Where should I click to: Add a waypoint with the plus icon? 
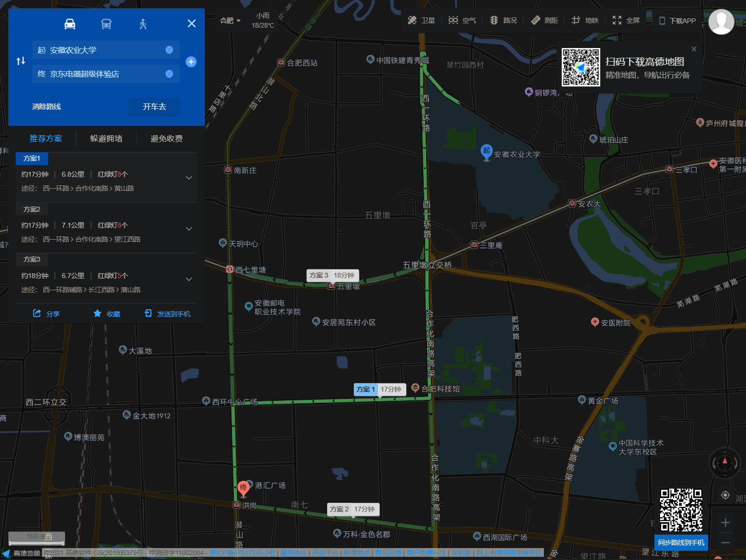tap(191, 62)
